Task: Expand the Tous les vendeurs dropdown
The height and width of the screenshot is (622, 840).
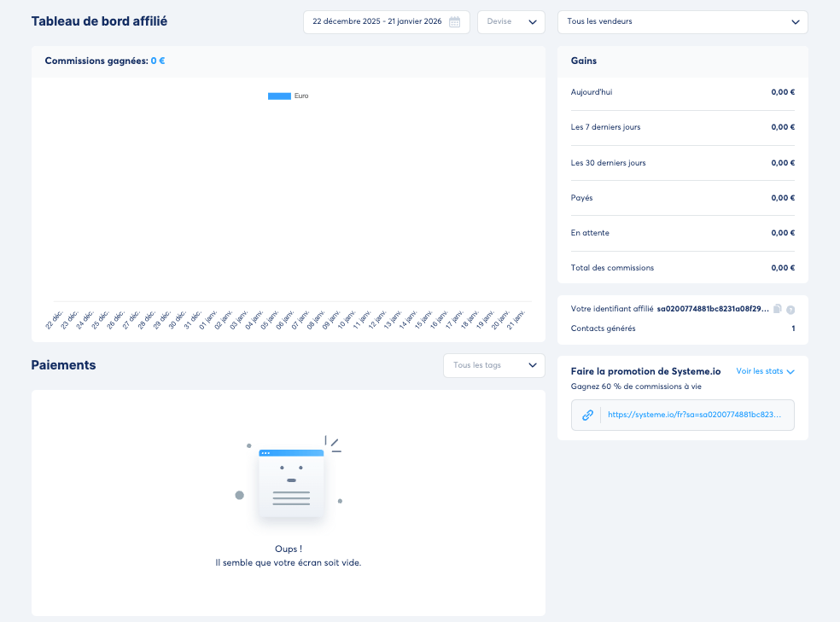Action: 681,22
